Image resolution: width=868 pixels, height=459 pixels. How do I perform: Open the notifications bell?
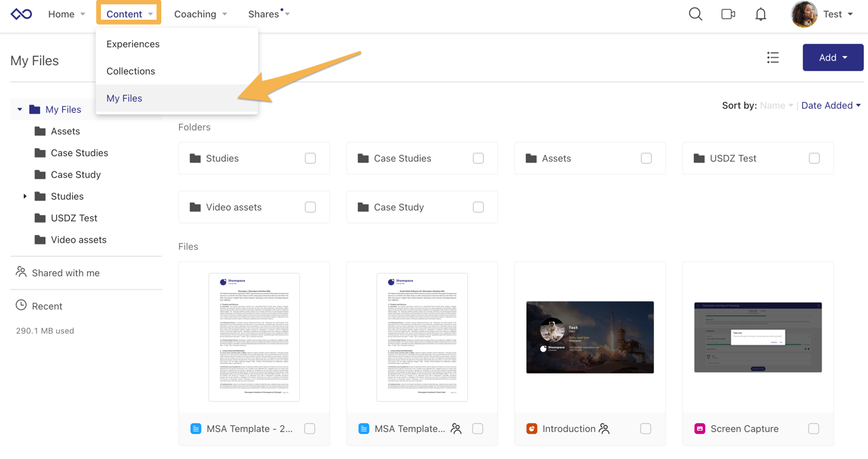[x=760, y=14]
